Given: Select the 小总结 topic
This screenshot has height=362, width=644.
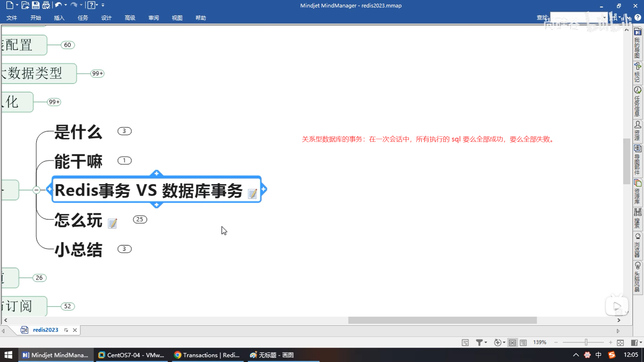Looking at the screenshot, I should (78, 250).
